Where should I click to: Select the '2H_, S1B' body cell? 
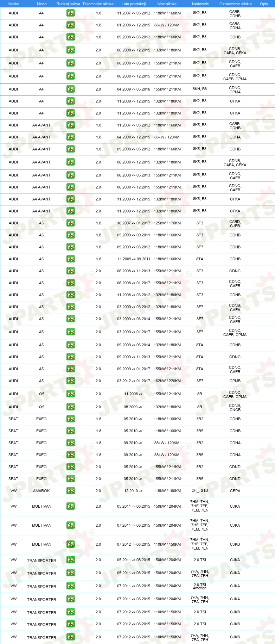[200, 490]
